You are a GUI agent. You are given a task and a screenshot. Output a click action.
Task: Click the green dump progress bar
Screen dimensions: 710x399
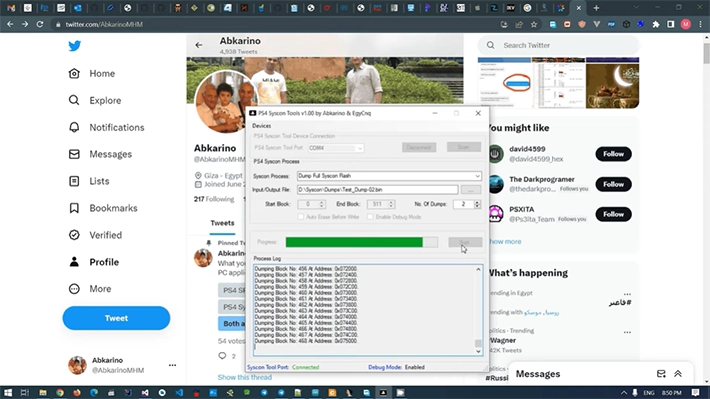click(361, 242)
